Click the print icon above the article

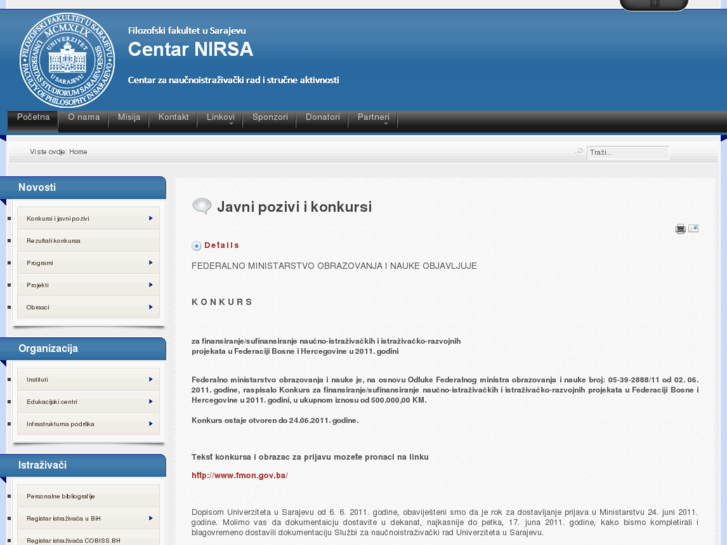point(680,229)
